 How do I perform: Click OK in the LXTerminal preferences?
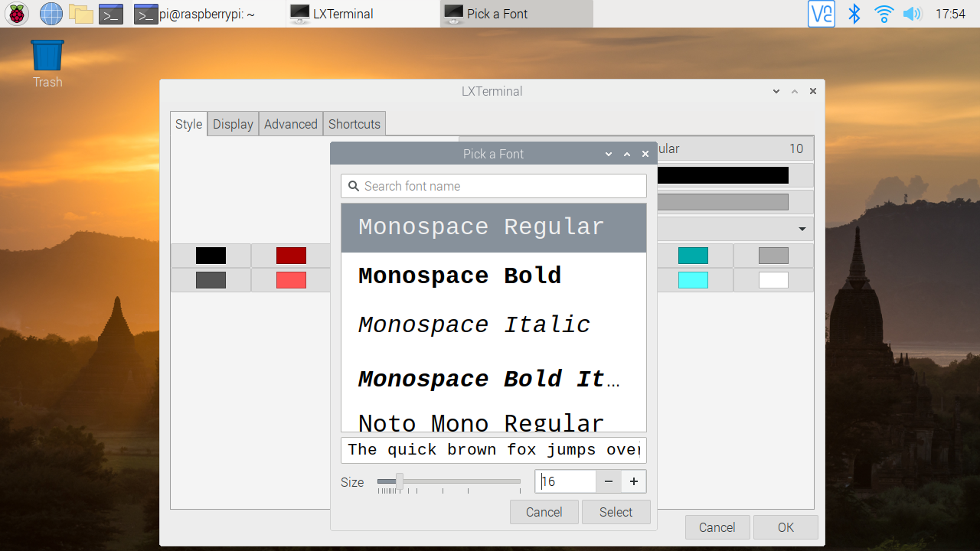pos(786,527)
